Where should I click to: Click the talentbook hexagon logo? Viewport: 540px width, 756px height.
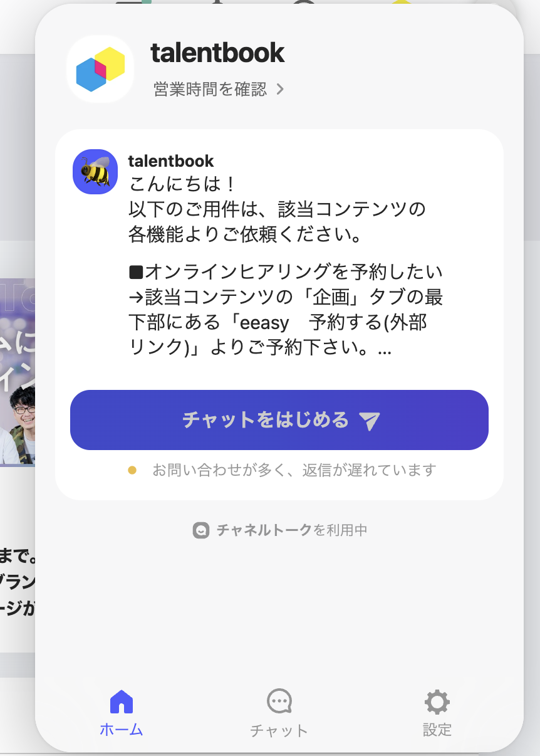(100, 69)
